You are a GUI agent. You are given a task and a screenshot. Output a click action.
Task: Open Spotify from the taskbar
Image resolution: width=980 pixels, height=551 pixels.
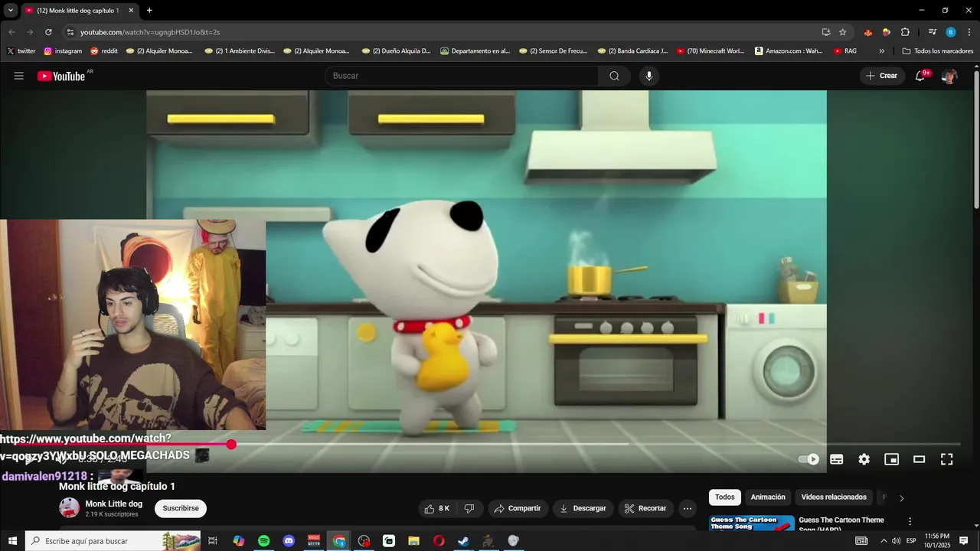click(263, 541)
